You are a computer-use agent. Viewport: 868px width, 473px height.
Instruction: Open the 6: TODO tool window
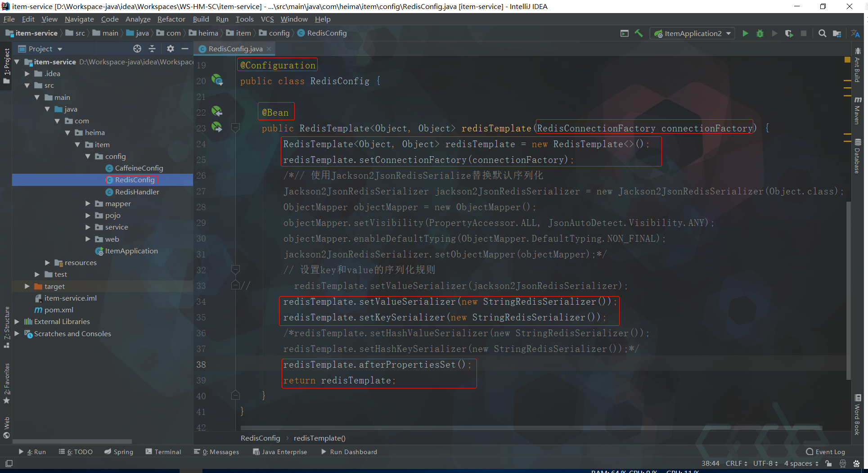(76, 451)
